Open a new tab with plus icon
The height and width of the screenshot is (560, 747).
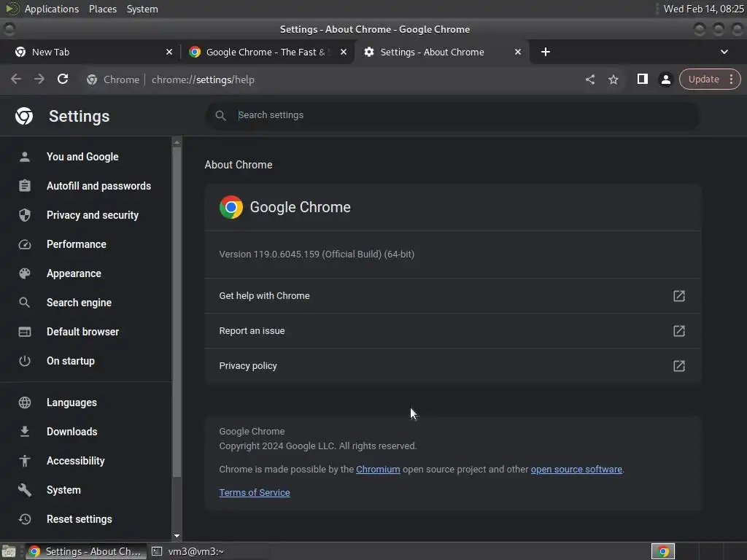pyautogui.click(x=546, y=52)
